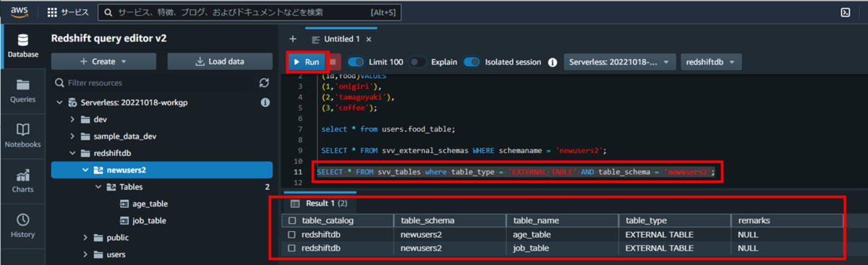Click the AWS logo home icon

[19, 12]
